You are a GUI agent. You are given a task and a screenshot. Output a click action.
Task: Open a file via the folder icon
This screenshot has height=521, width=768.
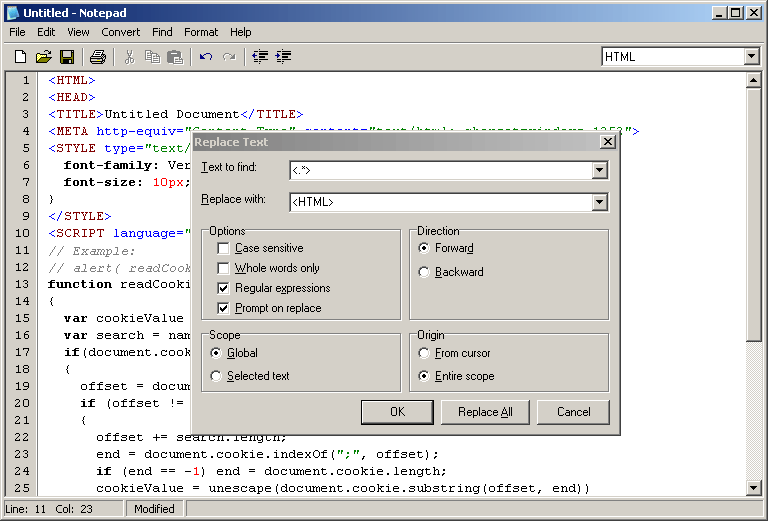click(x=44, y=57)
